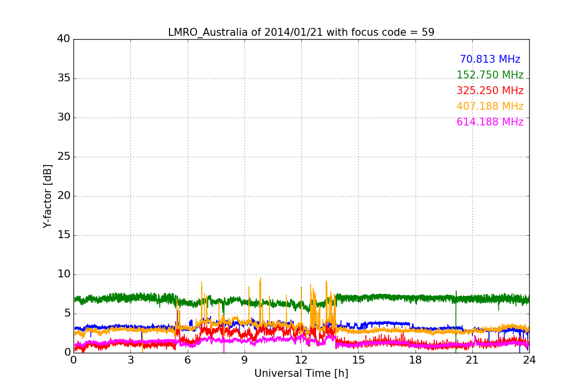Click the x-axis tick label 18
Image resolution: width=588 pixels, height=392 pixels.
click(x=415, y=360)
